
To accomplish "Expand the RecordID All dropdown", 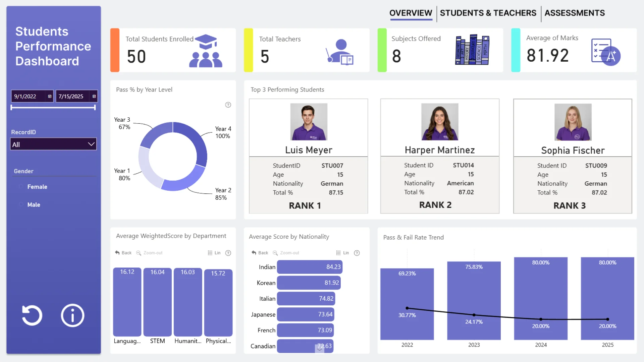I will click(91, 144).
